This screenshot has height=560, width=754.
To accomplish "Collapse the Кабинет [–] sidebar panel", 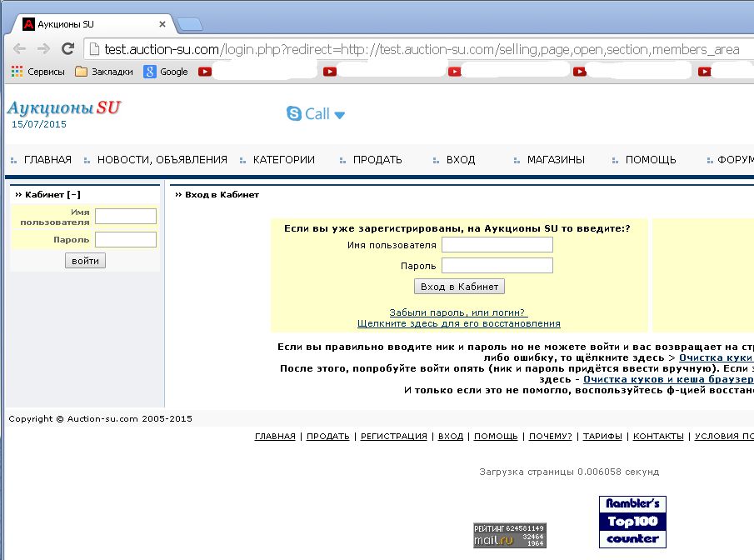I will 74,194.
